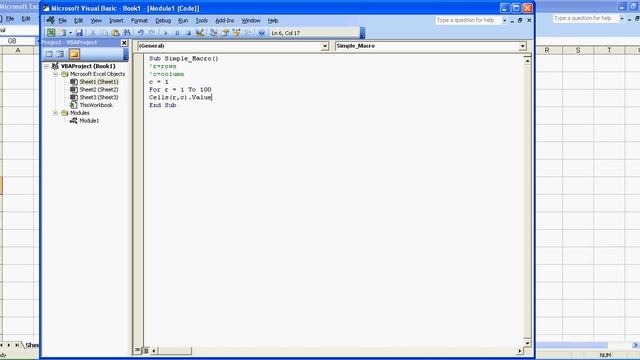Screen dimensions: 640x360
Task: Open the Run menu
Action: pyautogui.click(x=183, y=20)
